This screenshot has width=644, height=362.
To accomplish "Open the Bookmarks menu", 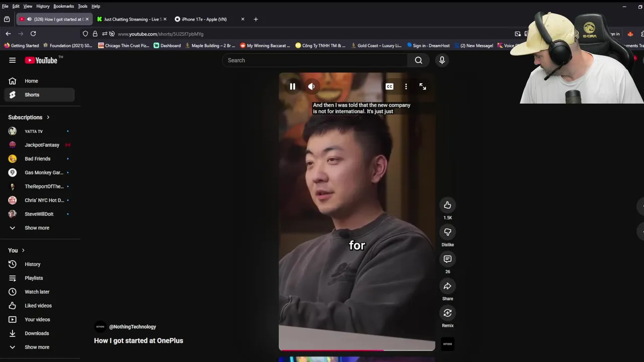I will pyautogui.click(x=63, y=6).
